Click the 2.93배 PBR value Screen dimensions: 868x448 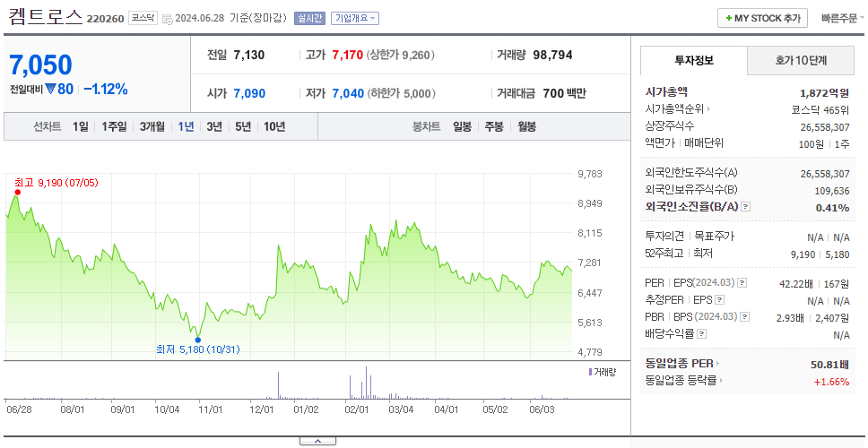point(791,318)
